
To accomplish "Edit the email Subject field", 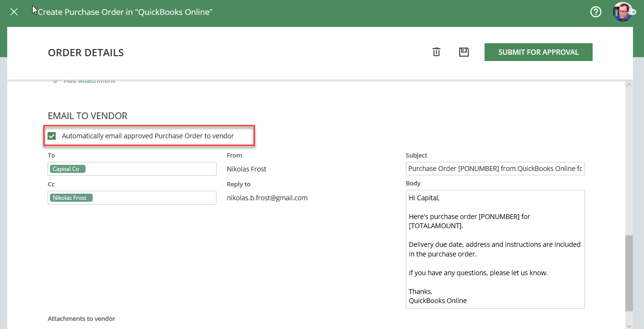I will tap(495, 169).
